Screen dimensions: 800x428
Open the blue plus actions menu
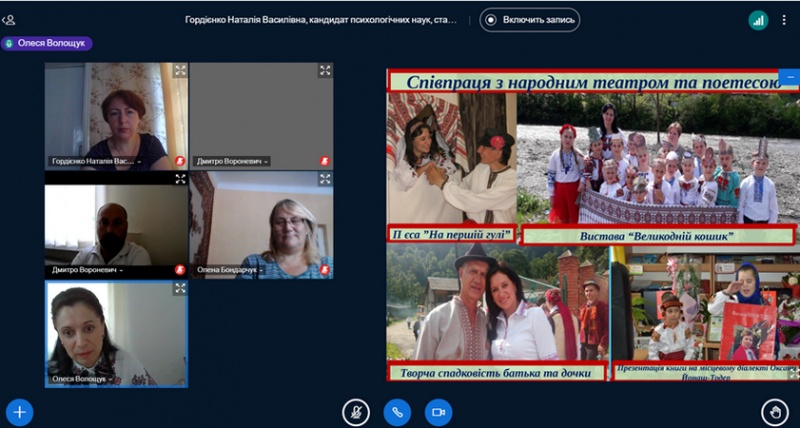coord(20,411)
